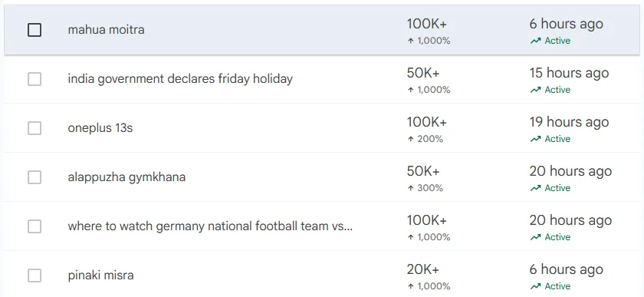Mark the checkbox for germany national football query
Screen dimensions: 644x297
pyautogui.click(x=34, y=226)
